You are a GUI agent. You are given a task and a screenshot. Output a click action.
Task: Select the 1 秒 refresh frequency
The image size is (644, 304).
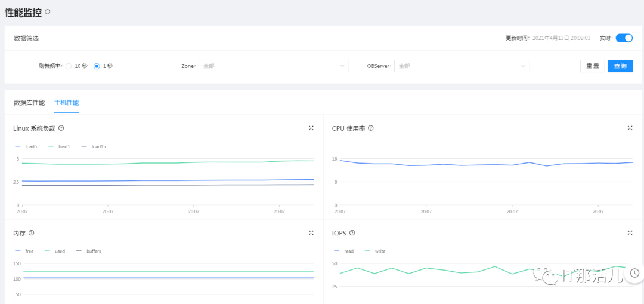pos(97,66)
